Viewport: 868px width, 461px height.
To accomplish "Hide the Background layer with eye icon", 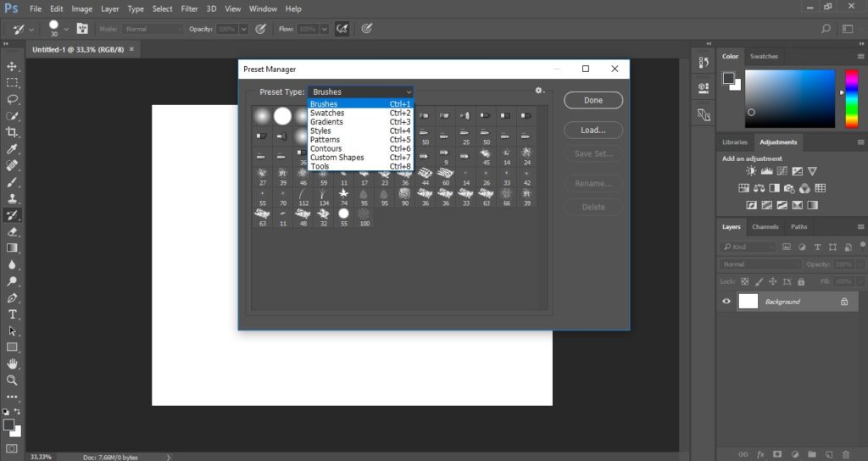I will (x=726, y=302).
